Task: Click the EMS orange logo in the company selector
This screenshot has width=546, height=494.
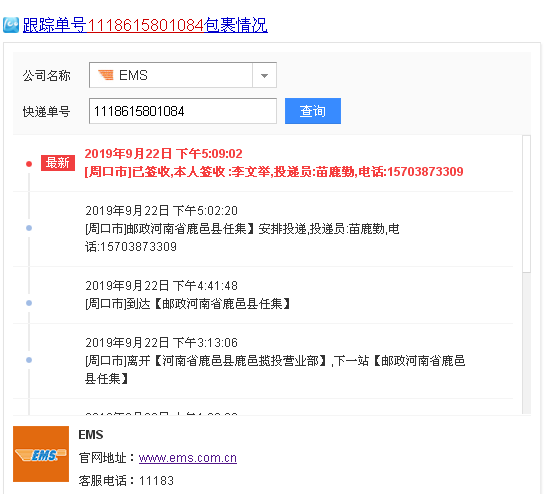Action: (106, 75)
